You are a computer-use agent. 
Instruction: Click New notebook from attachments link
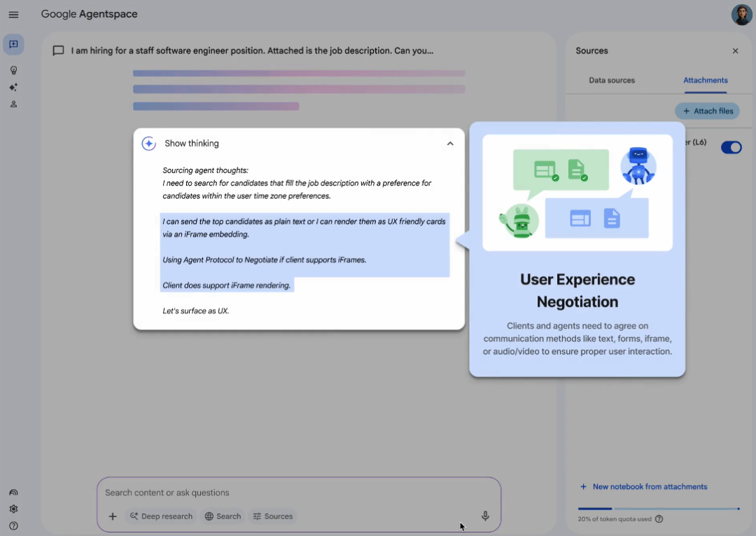644,487
